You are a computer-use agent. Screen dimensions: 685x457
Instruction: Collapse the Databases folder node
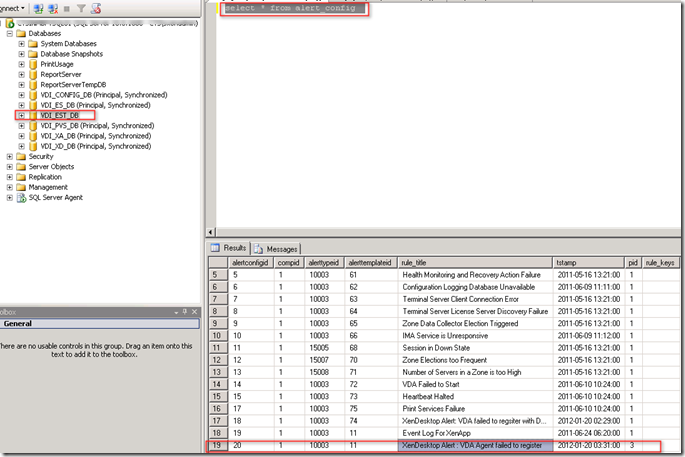(x=10, y=34)
